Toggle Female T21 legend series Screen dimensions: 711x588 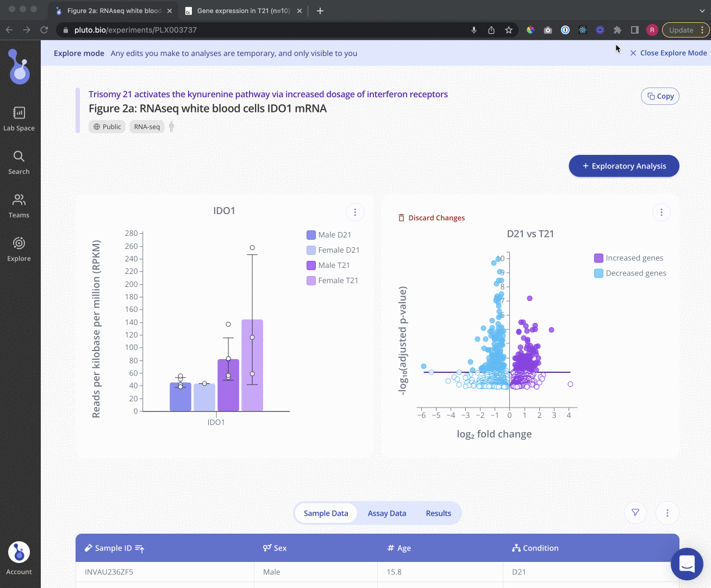[x=332, y=280]
